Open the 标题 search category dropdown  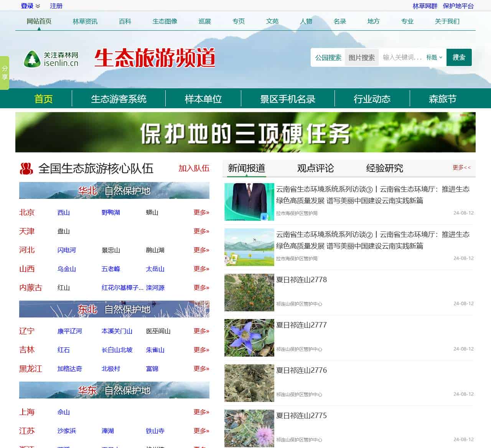(x=433, y=57)
